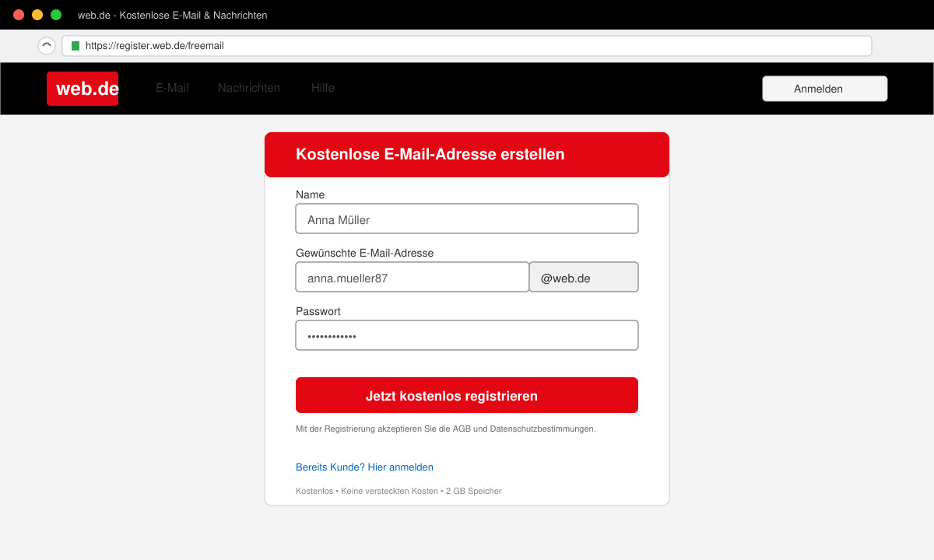Maximize the window with the green button
This screenshot has width=934, height=560.
pyautogui.click(x=56, y=15)
